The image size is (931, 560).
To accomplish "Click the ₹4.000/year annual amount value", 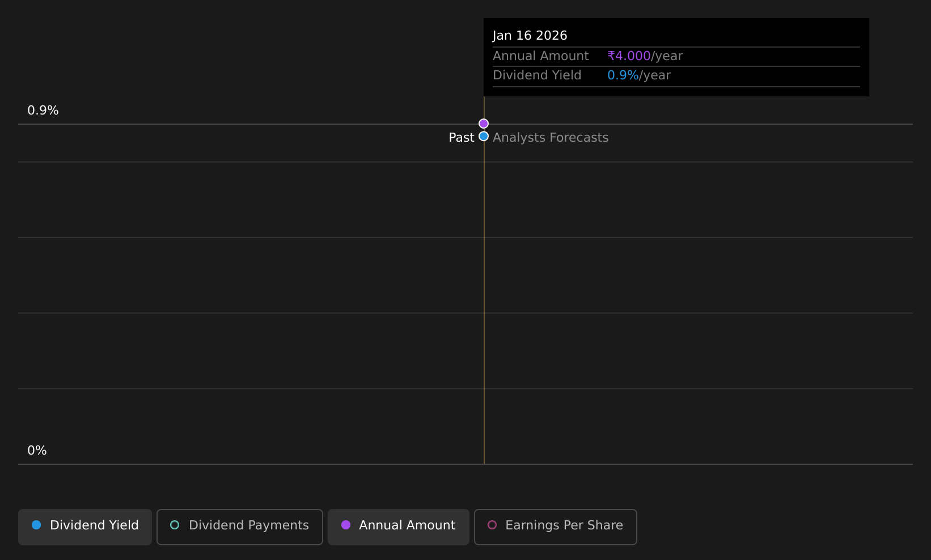I will tap(645, 56).
